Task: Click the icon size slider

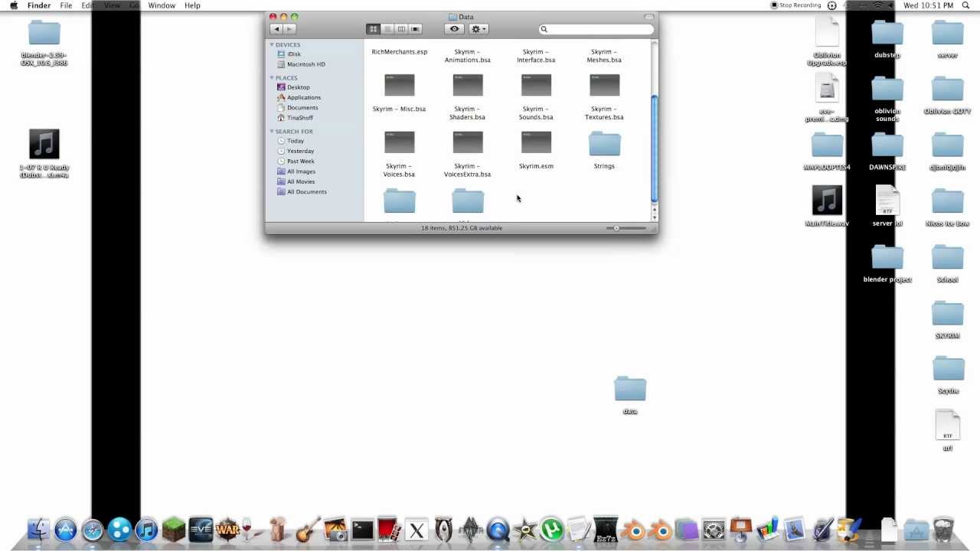Action: (626, 228)
